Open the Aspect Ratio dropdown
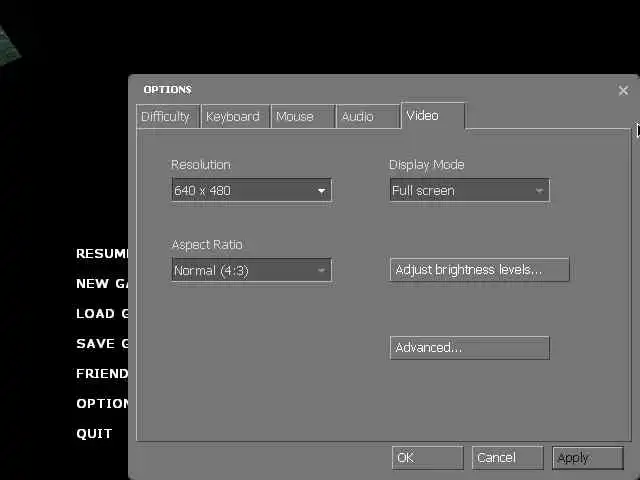The width and height of the screenshot is (640, 480). (x=251, y=270)
